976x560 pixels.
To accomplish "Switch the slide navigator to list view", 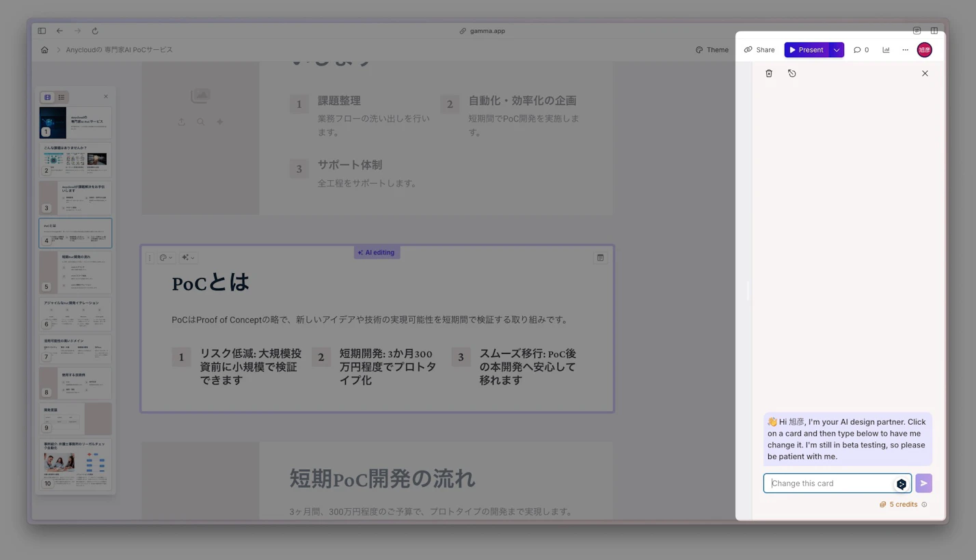I will pyautogui.click(x=62, y=98).
